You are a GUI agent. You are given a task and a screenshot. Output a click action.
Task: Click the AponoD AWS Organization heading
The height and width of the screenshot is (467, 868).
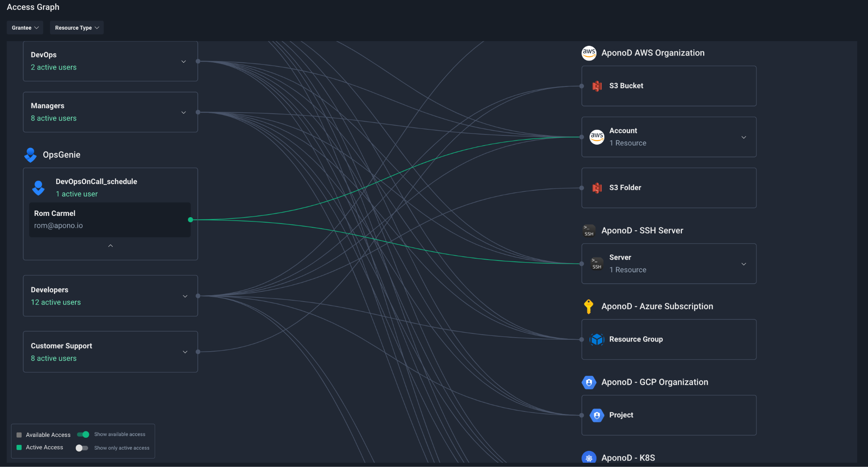(653, 53)
